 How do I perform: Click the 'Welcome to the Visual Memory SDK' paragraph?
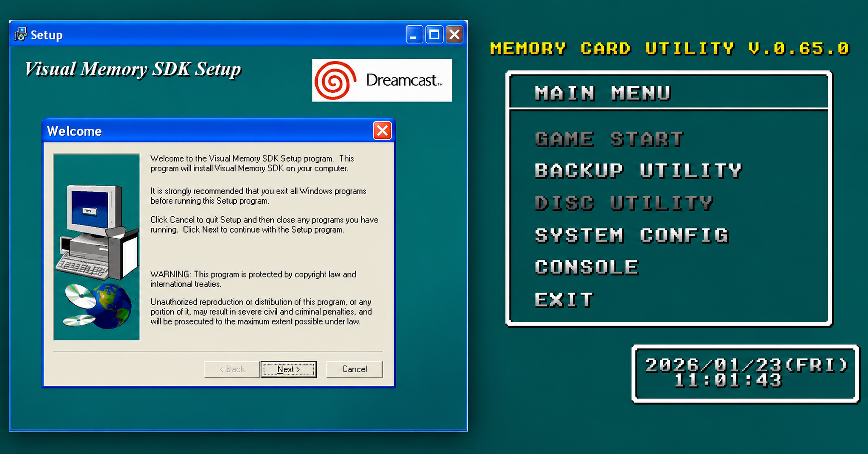tap(252, 163)
